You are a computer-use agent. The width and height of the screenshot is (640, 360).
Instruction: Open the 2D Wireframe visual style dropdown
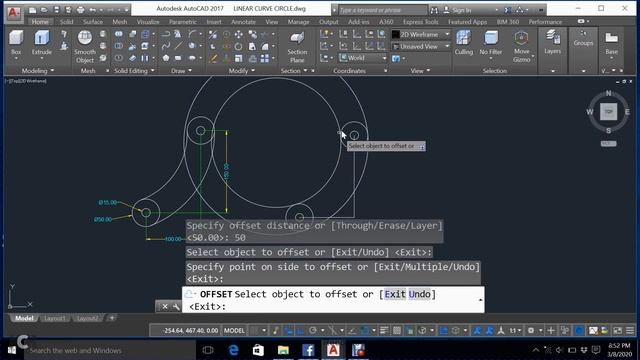click(421, 34)
